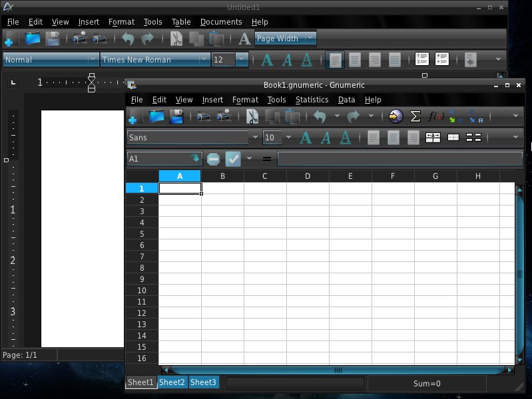Open the Statistics menu in Gnumeric
The height and width of the screenshot is (399, 532).
[x=312, y=100]
